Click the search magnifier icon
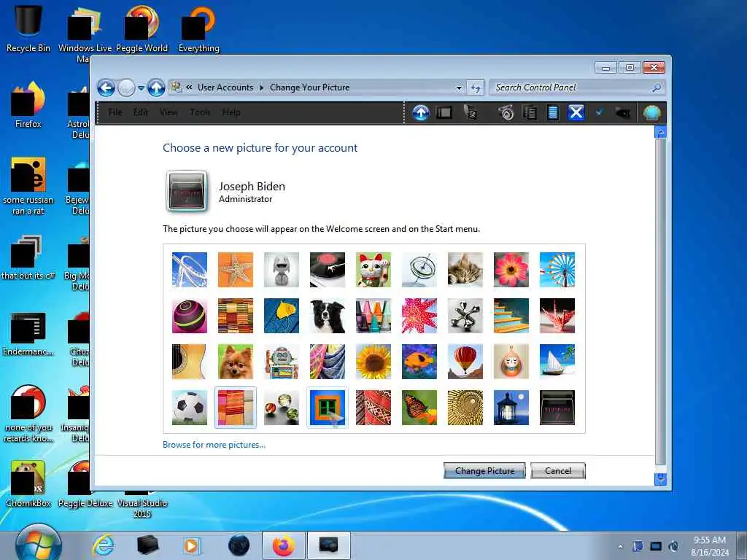This screenshot has width=747, height=560. [657, 87]
